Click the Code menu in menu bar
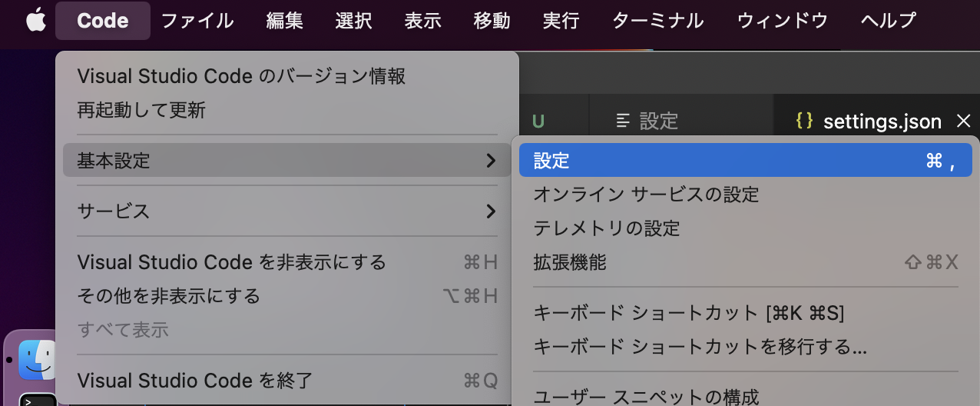The height and width of the screenshot is (406, 980). pyautogui.click(x=103, y=21)
